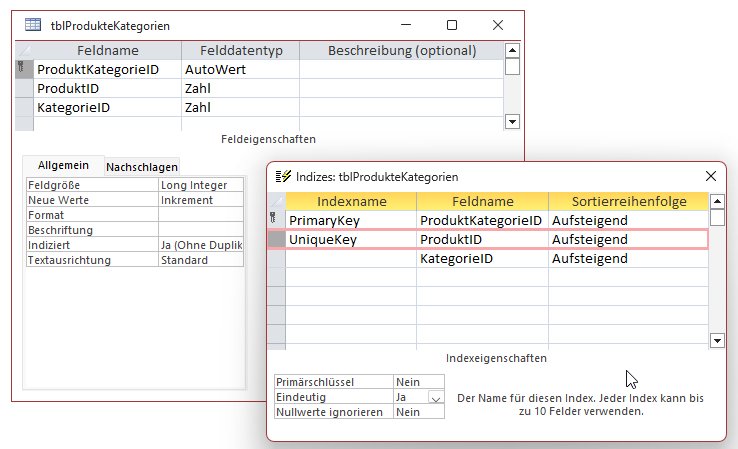The height and width of the screenshot is (449, 738).
Task: Click the Beschreibung (optional) column header
Action: click(401, 50)
